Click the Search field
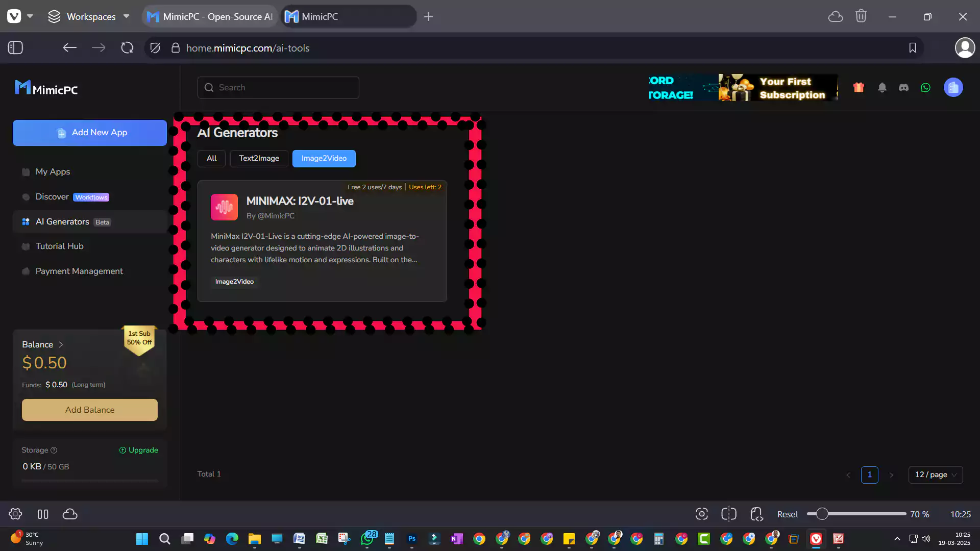The width and height of the screenshot is (980, 551). (x=278, y=87)
